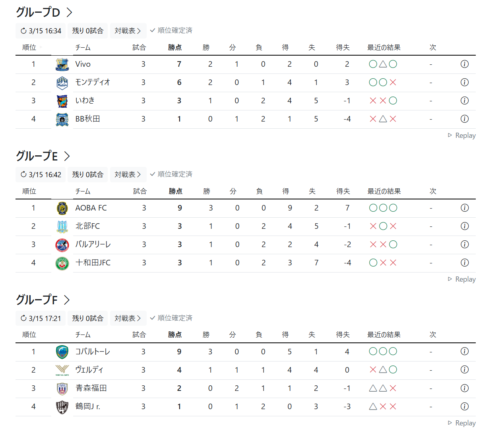The height and width of the screenshot is (433, 504).
Task: Click the 十和田JFC team logo
Action: pos(62,263)
